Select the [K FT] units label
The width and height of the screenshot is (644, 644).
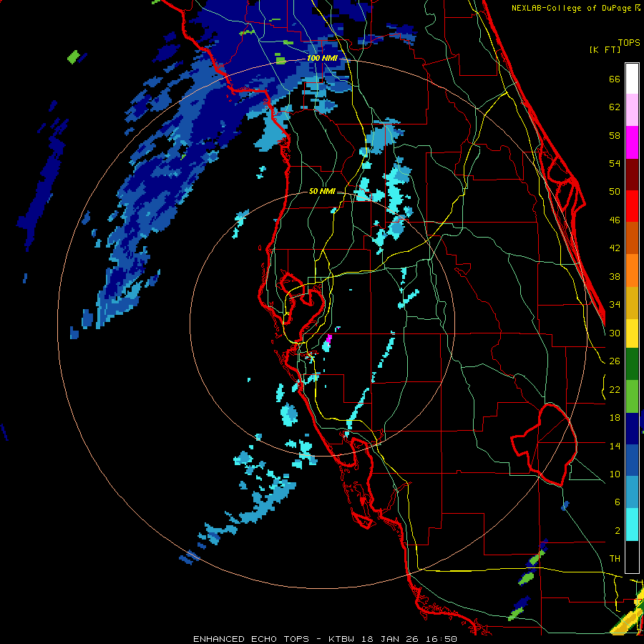click(605, 49)
